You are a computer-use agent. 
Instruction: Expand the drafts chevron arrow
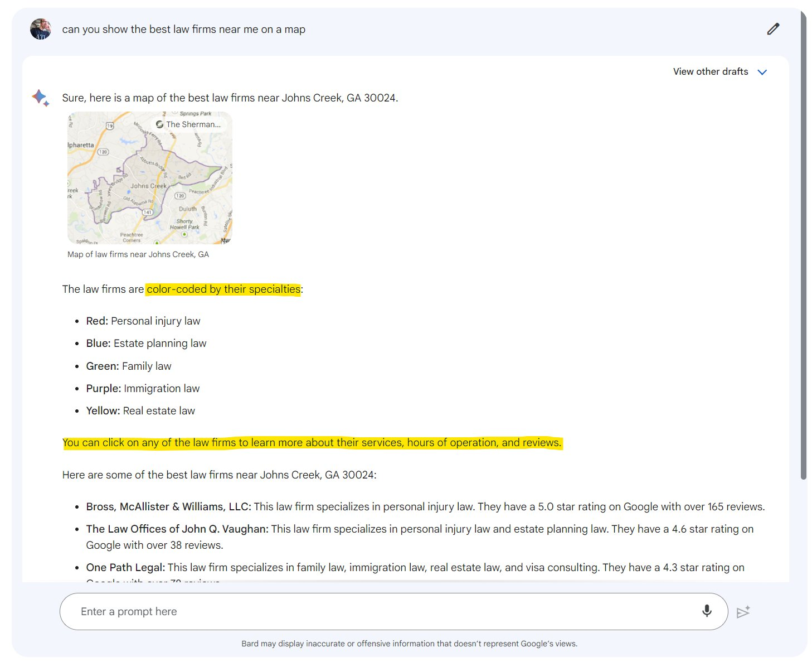[762, 72]
